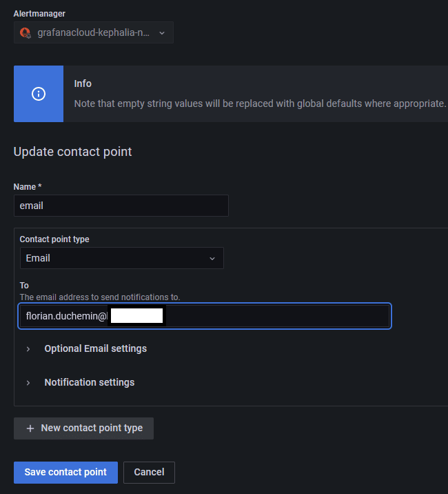This screenshot has width=448, height=494.
Task: Click the chevron arrow in the Email type selector
Action: (212, 258)
